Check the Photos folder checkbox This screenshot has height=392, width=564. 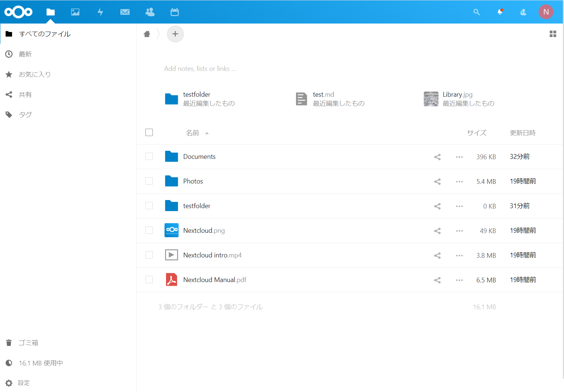pos(149,181)
